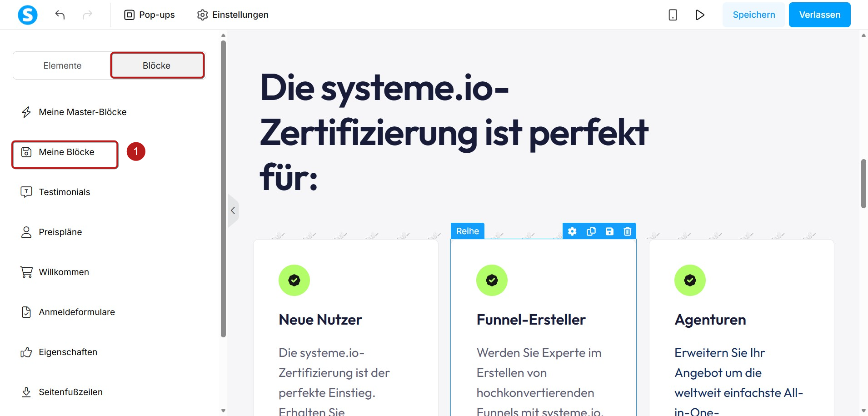Click the Einstellungen gear icon
Image resolution: width=868 pixels, height=416 pixels.
pos(202,15)
